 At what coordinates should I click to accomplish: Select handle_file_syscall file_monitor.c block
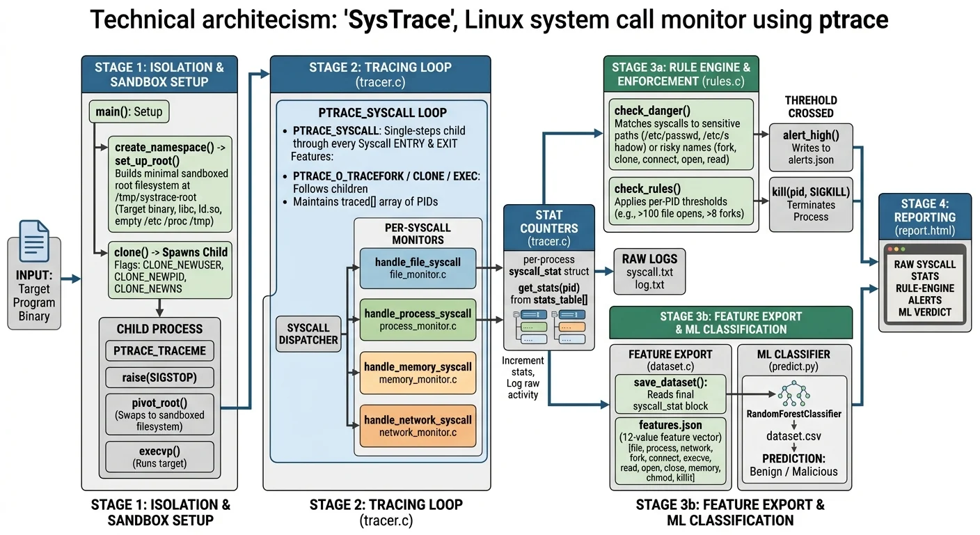418,268
